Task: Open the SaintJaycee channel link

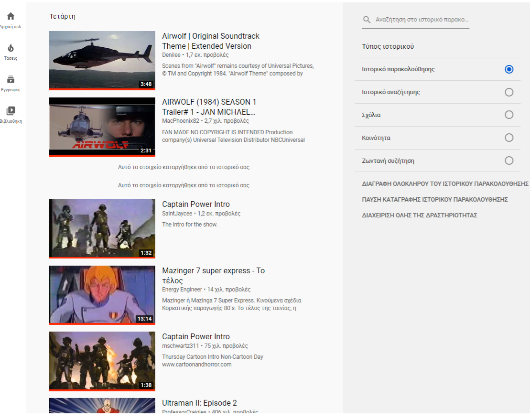Action: (x=177, y=214)
